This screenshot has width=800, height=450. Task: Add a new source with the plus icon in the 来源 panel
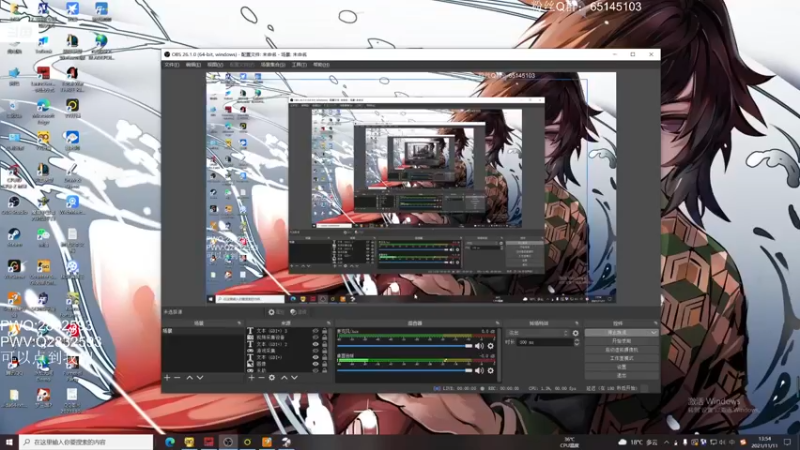[252, 378]
